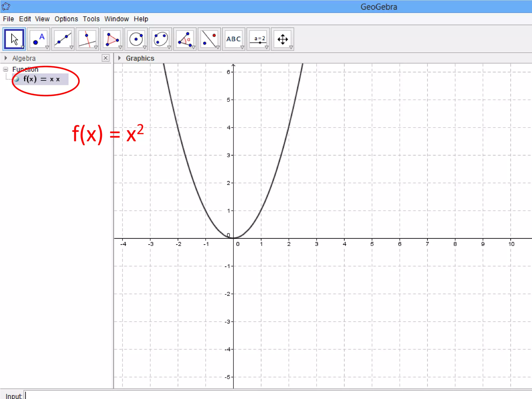Expand the Algebra panel style bar arrow
Screen dimensions: 532x399
(6, 58)
